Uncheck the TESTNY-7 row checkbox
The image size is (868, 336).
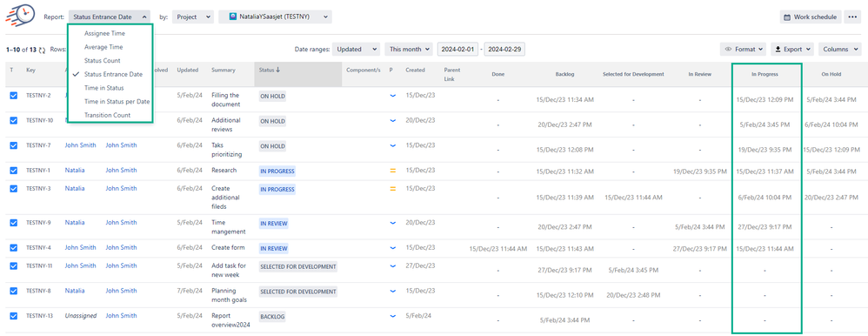(x=13, y=145)
